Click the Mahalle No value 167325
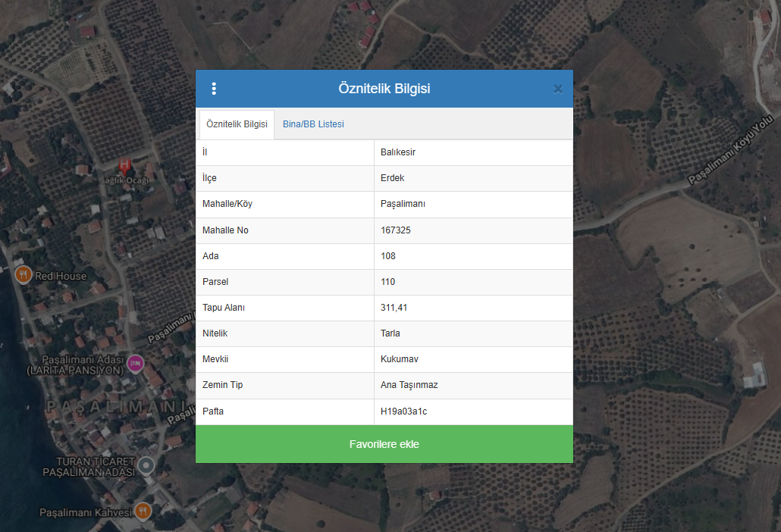The image size is (781, 532). coord(396,230)
